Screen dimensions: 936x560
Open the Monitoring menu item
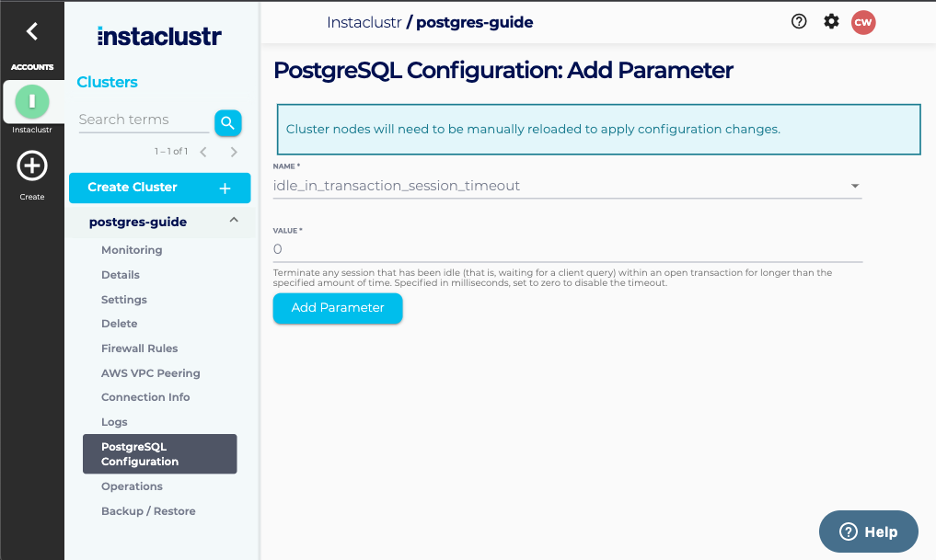pyautogui.click(x=132, y=250)
